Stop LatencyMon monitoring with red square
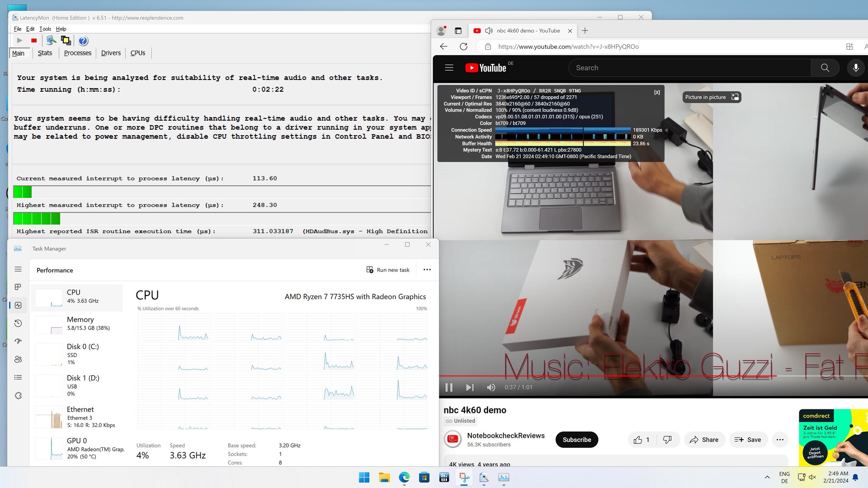 pyautogui.click(x=34, y=41)
